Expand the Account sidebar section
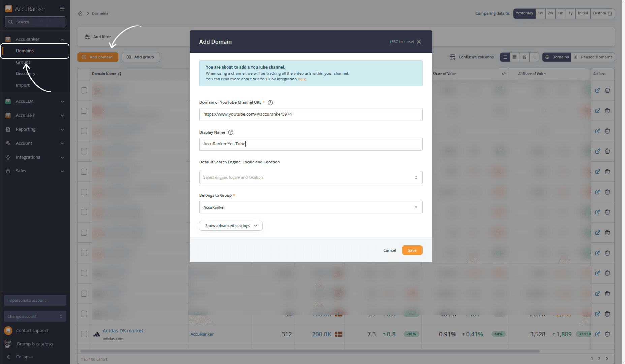 click(35, 143)
